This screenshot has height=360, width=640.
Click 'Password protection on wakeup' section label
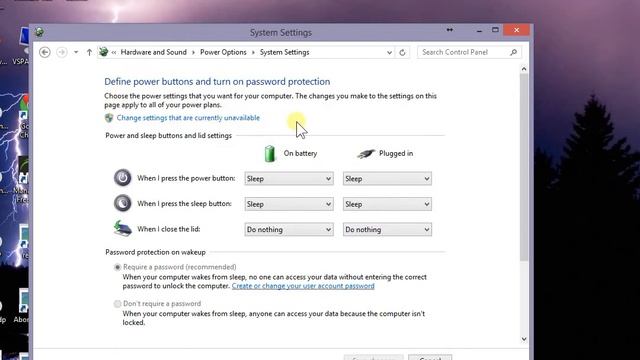tap(156, 252)
